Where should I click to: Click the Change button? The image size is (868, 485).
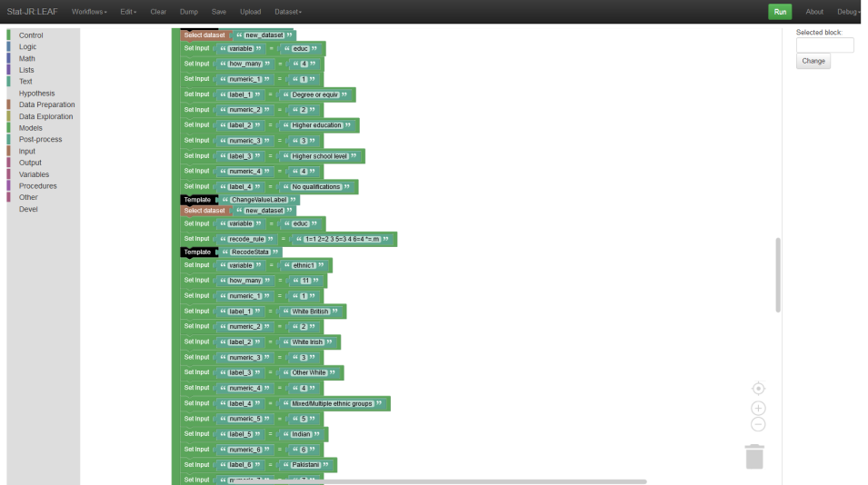point(813,61)
